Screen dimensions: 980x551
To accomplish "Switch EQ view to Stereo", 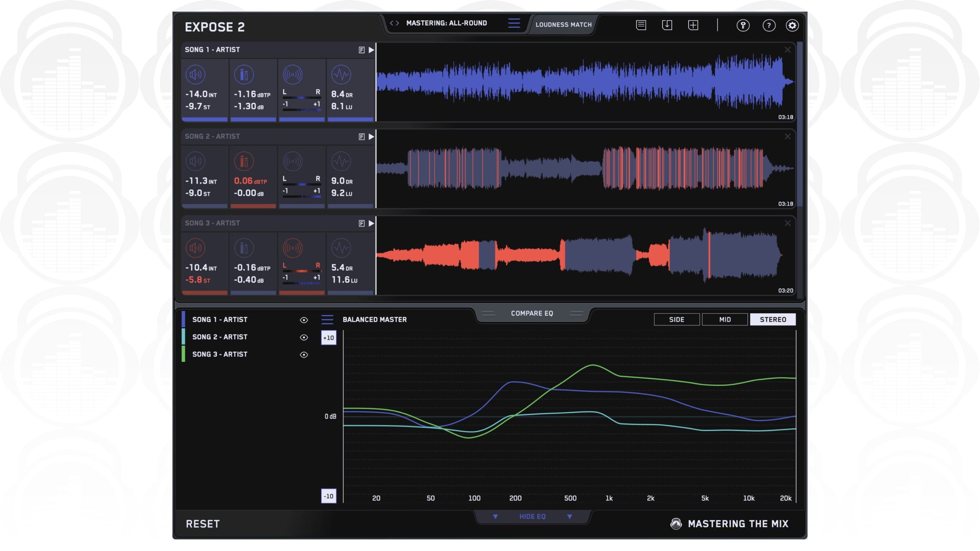I will point(773,320).
